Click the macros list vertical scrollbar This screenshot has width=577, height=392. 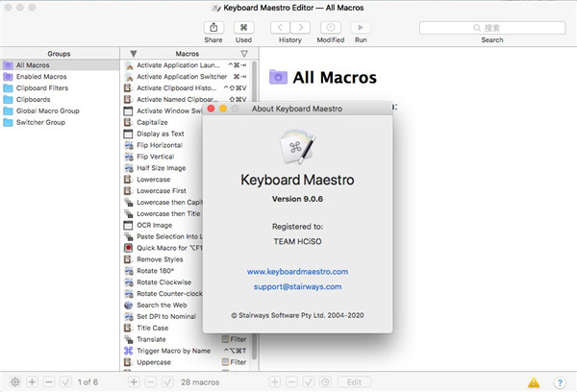click(x=254, y=209)
